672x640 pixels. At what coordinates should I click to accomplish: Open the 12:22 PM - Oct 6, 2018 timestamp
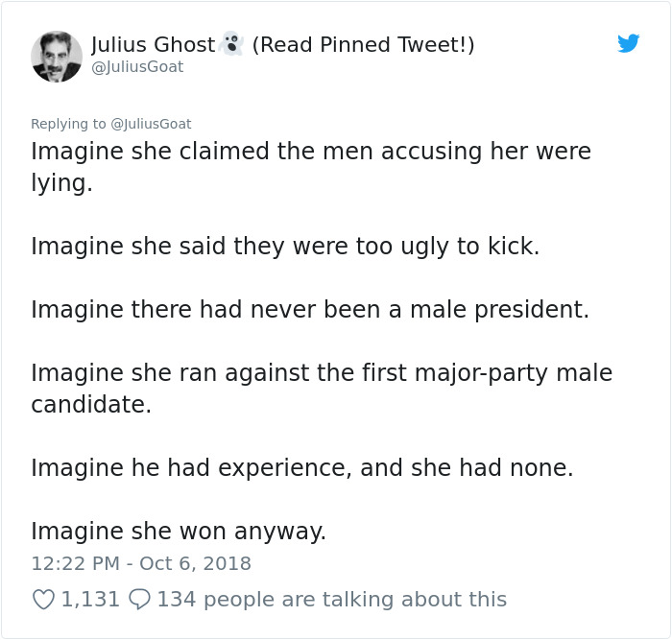click(141, 563)
